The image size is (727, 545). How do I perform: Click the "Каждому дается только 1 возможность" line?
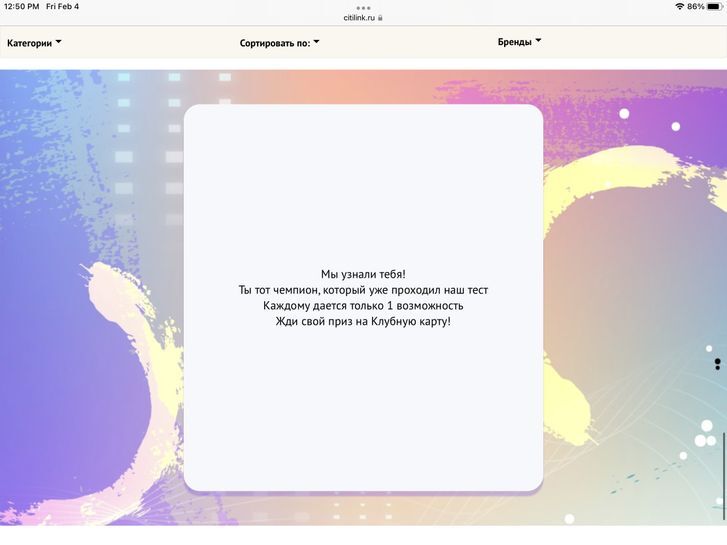tap(363, 305)
